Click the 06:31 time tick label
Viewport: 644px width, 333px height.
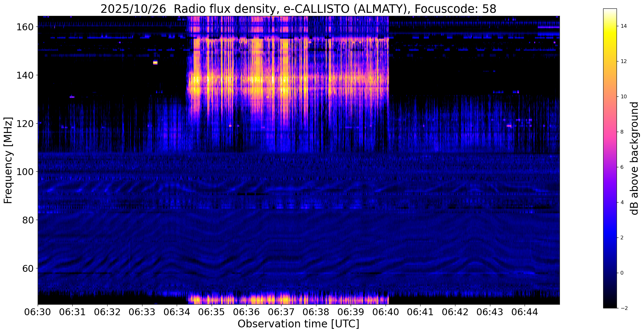[x=73, y=311]
